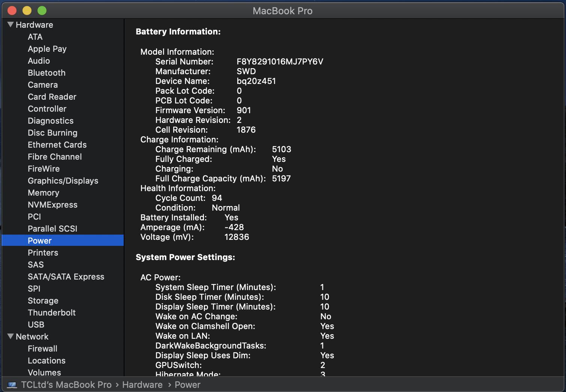Click the Battery Information heading
This screenshot has height=392, width=566.
[178, 31]
